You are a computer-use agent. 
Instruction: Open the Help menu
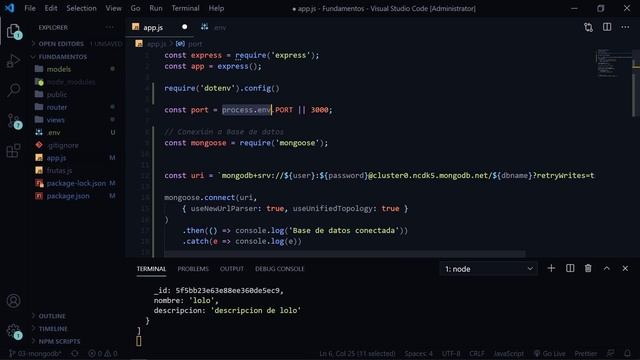pyautogui.click(x=216, y=8)
